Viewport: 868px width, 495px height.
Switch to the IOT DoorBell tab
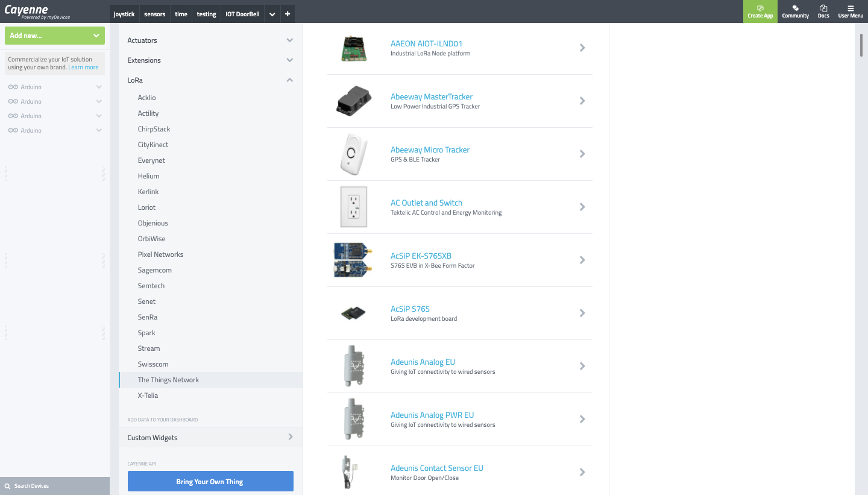click(x=242, y=14)
